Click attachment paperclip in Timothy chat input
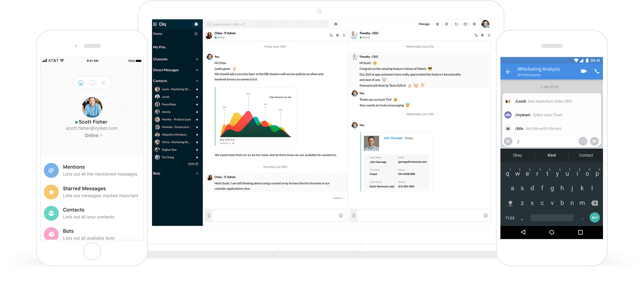This screenshot has height=294, width=644. click(354, 215)
